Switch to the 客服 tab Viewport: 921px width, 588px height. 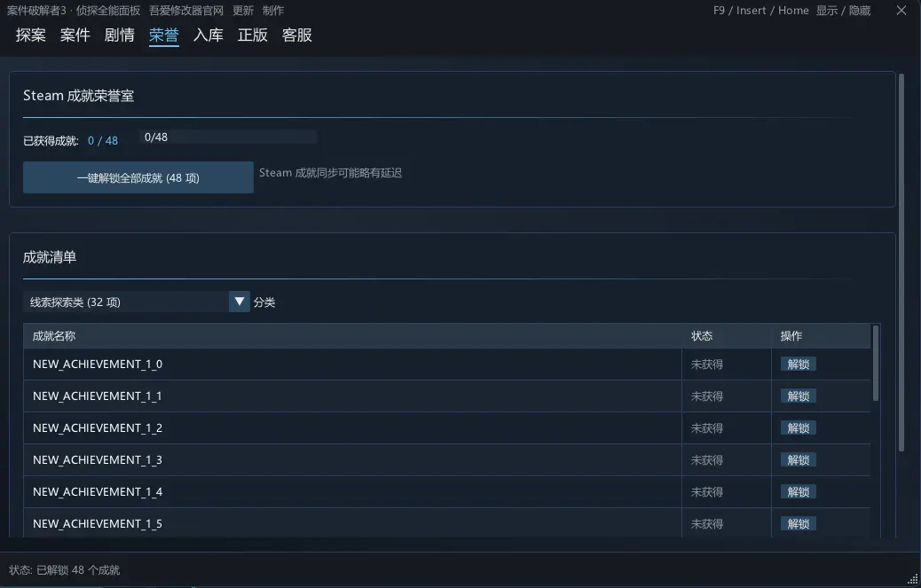point(297,35)
